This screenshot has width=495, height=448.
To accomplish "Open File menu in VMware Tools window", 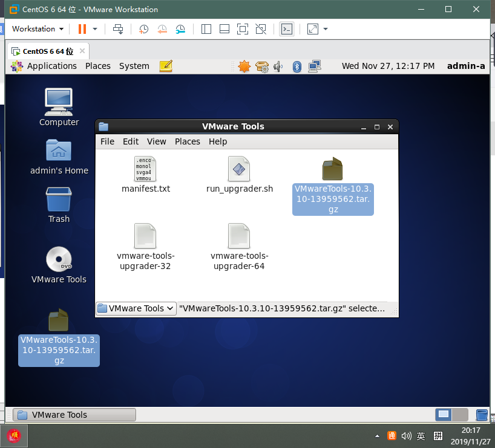I will tap(107, 141).
